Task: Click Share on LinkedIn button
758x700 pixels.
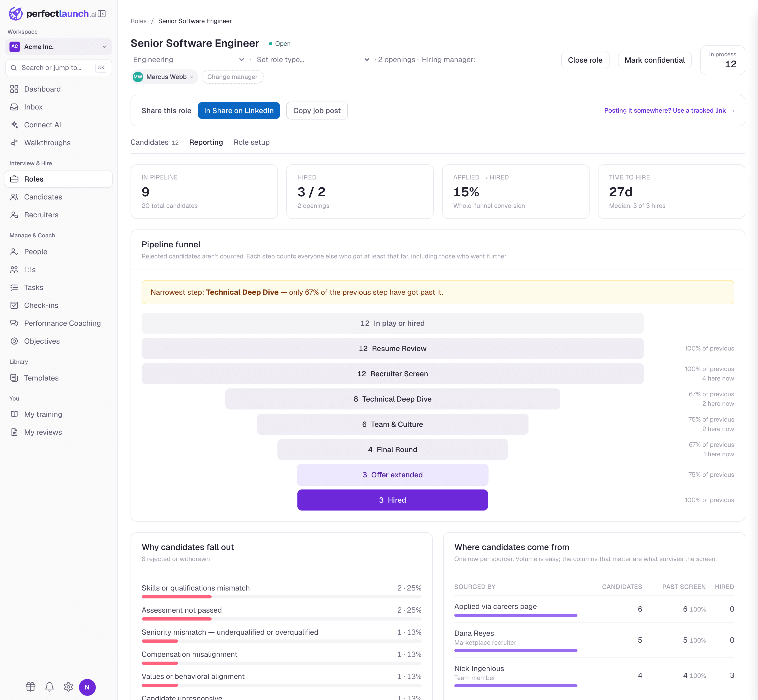Action: click(239, 111)
